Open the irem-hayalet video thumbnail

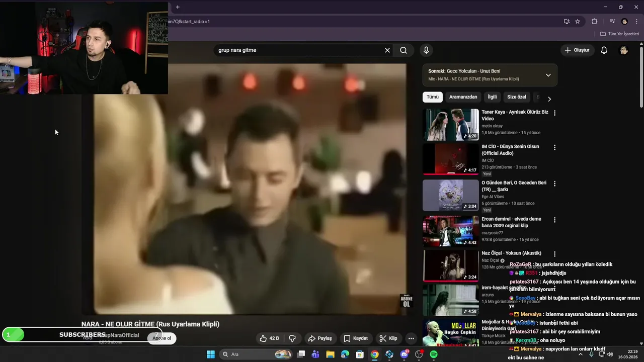point(451,300)
